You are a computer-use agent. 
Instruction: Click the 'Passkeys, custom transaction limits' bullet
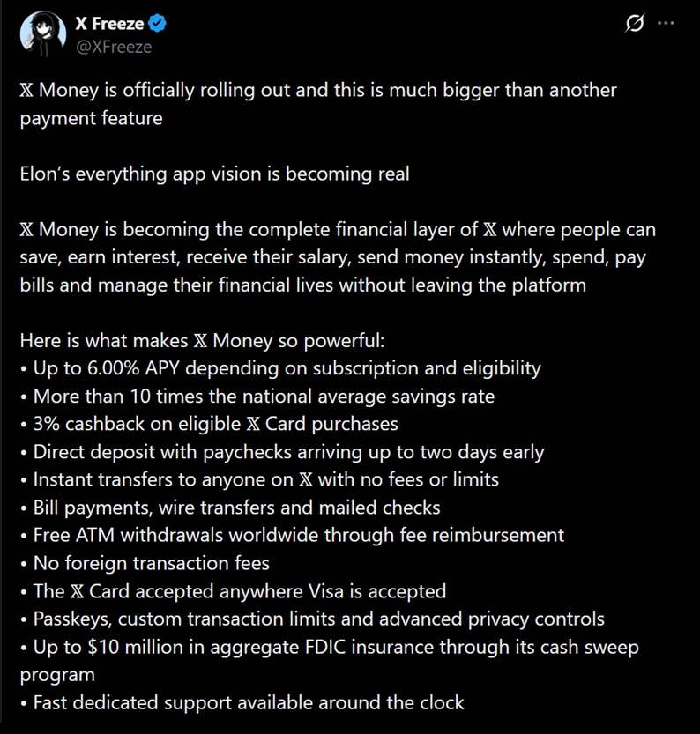coord(312,619)
